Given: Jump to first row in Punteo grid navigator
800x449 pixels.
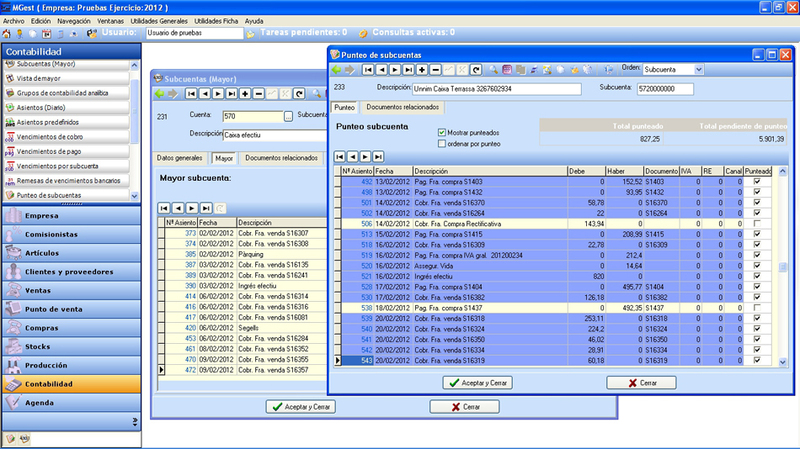Looking at the screenshot, I should tap(340, 157).
